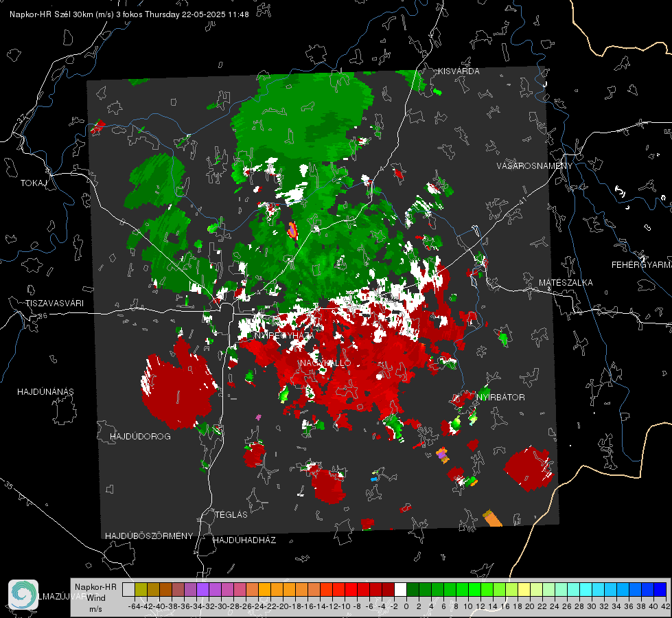Select the FEHÉRGYARMAT label at the map's edge

pyautogui.click(x=642, y=265)
